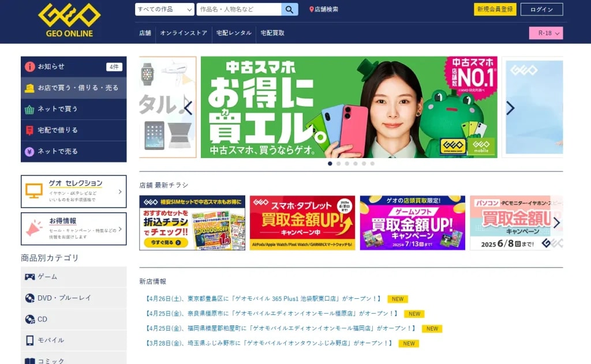
Task: Open the DVD・ブルーレイ disc icon
Action: pos(30,298)
